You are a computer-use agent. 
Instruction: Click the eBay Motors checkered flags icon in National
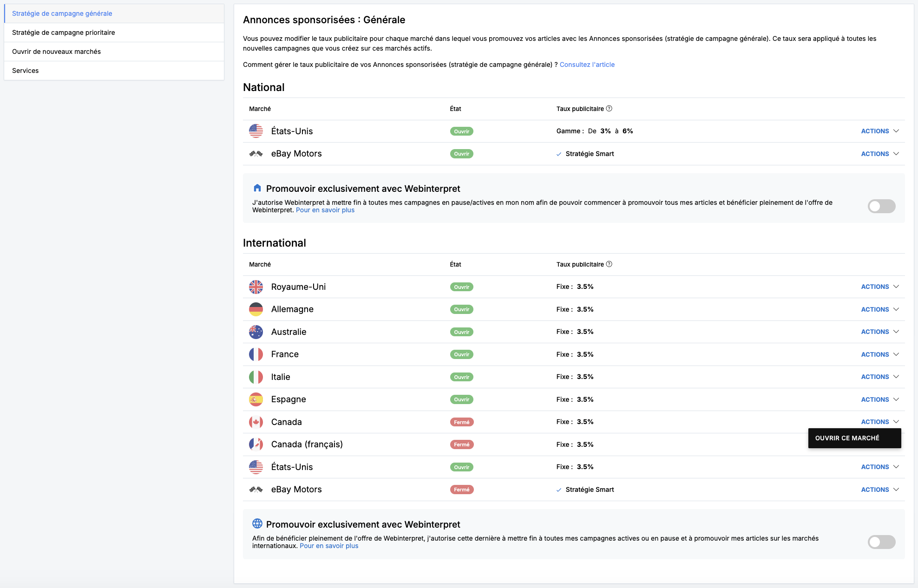click(256, 154)
